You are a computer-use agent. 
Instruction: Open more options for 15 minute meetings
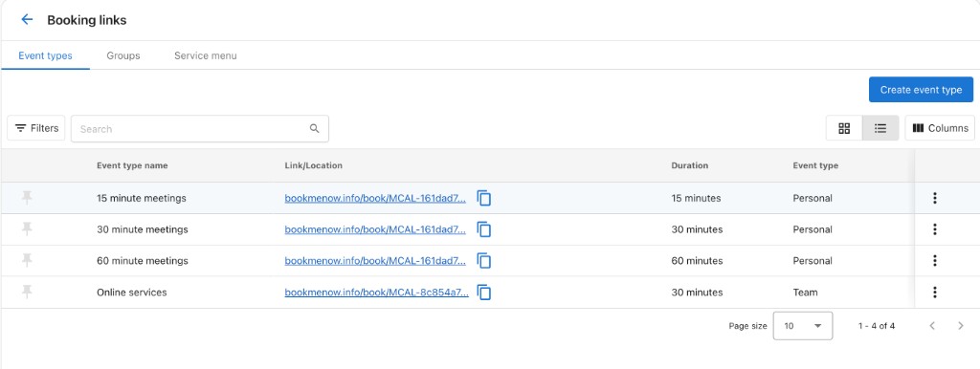click(x=934, y=198)
